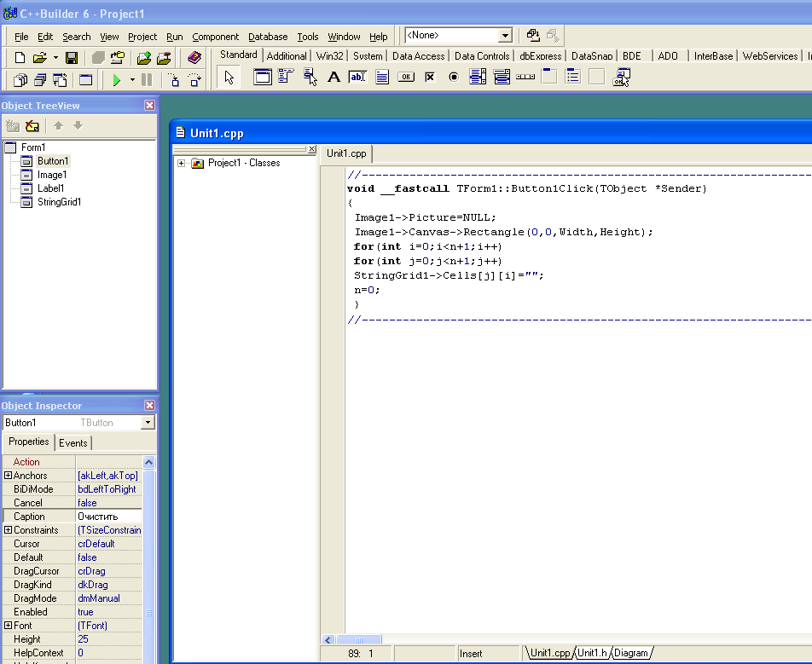812x664 pixels.
Task: Expand the Anchors property
Action: coord(8,475)
